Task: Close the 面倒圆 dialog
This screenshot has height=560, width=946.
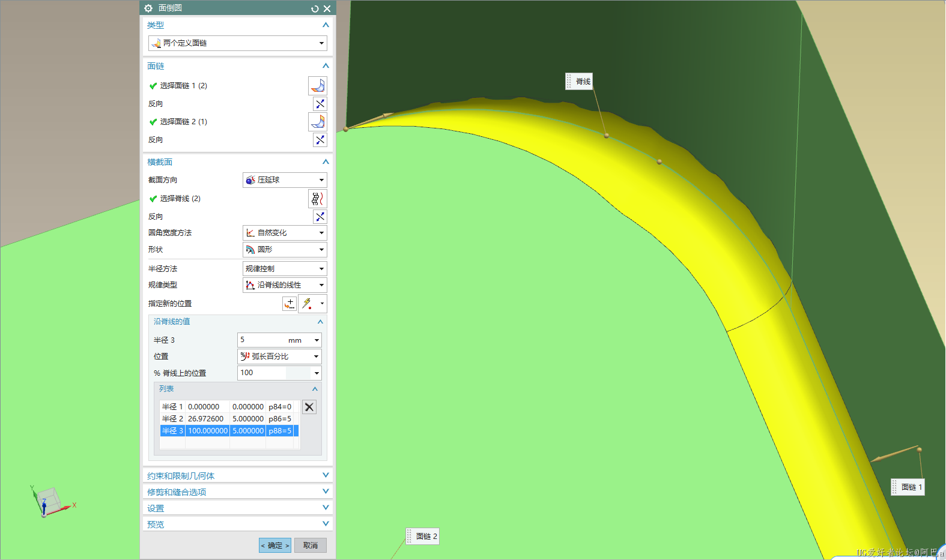Action: click(327, 8)
